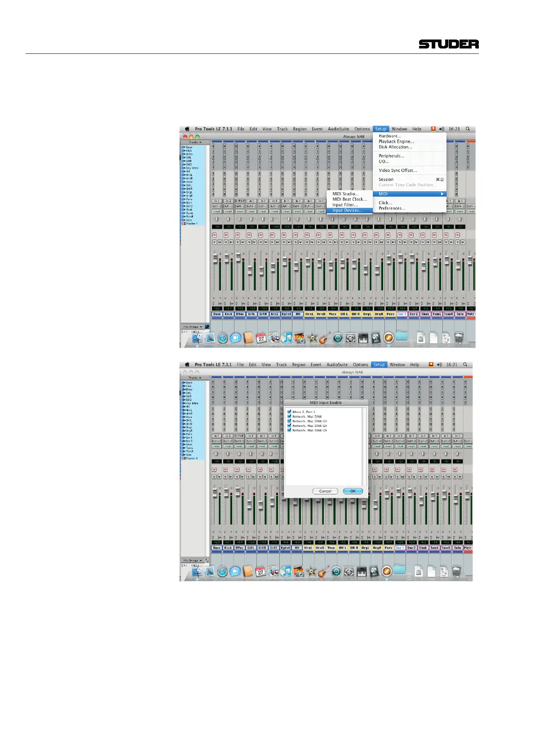Open S/PDIF input selector in dialog screenshot
The width and height of the screenshot is (535, 756).
point(239,436)
